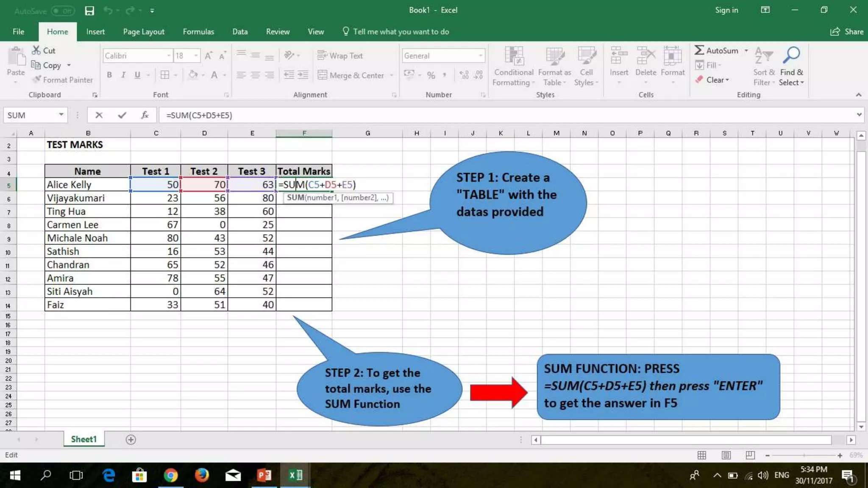Click the Sign in link
Screen dimensions: 868x488
point(726,10)
